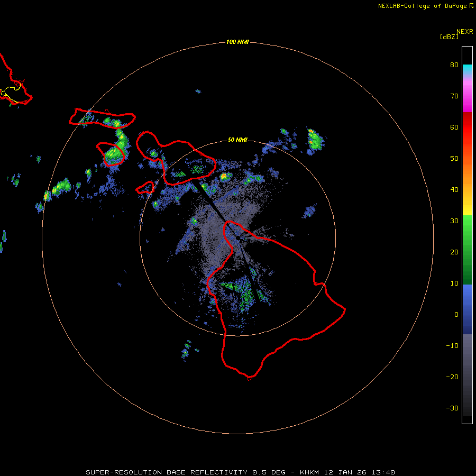Click the 40 value on the dBZ scale
This screenshot has width=476, height=476.
[x=454, y=189]
